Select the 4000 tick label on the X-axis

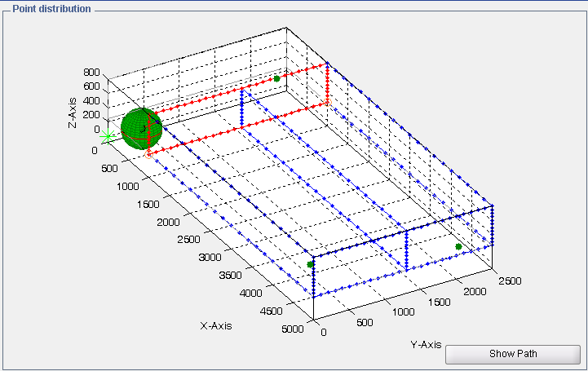tap(254, 292)
